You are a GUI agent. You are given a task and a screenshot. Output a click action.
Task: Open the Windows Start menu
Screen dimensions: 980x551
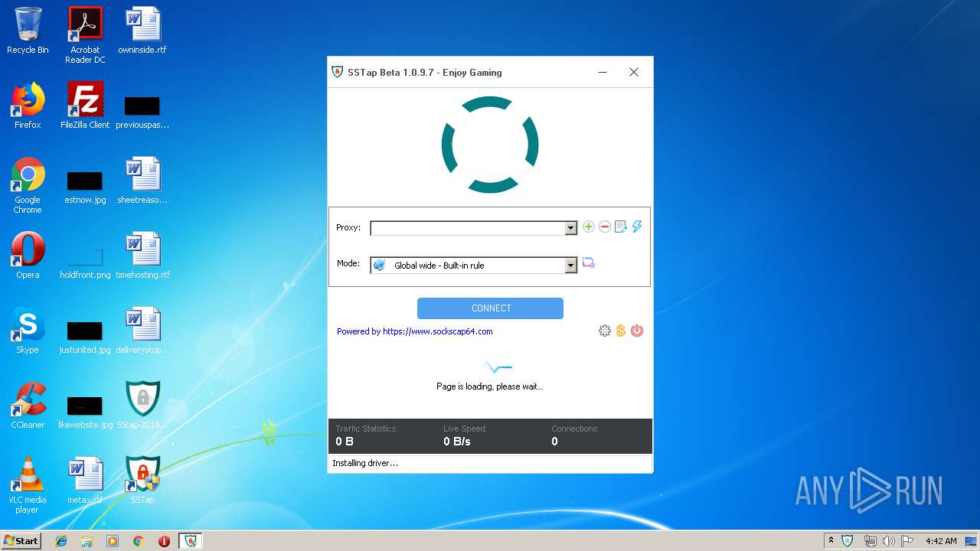[21, 540]
